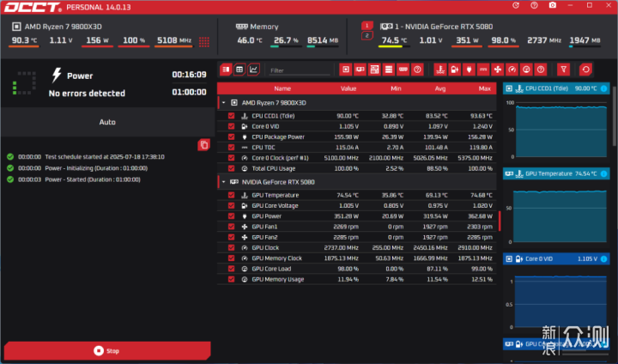618x364 pixels.
Task: Select the GPU Core Load row
Action: 357,269
